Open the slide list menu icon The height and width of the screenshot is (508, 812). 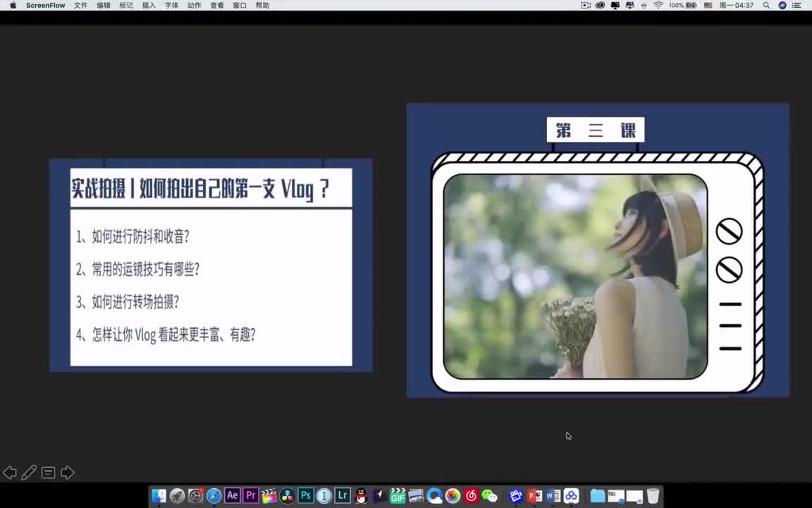[x=48, y=473]
